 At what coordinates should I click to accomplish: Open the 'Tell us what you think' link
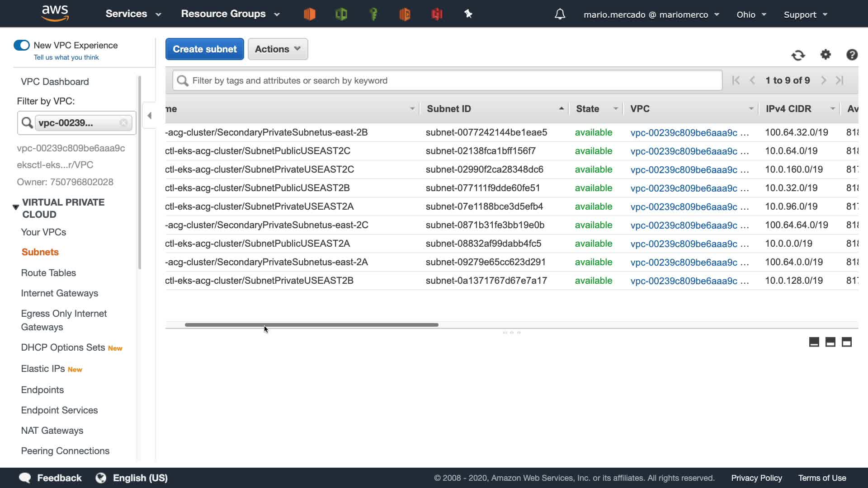[66, 57]
